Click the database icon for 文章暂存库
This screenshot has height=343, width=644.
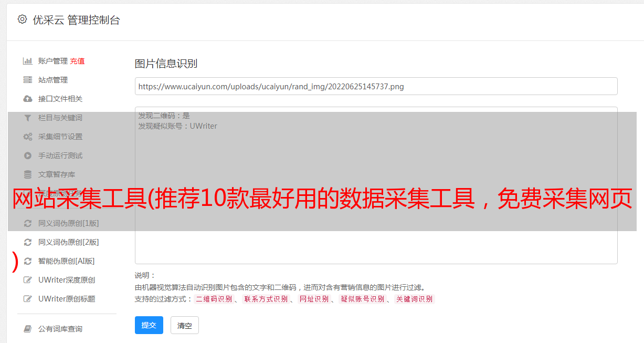[x=28, y=174]
